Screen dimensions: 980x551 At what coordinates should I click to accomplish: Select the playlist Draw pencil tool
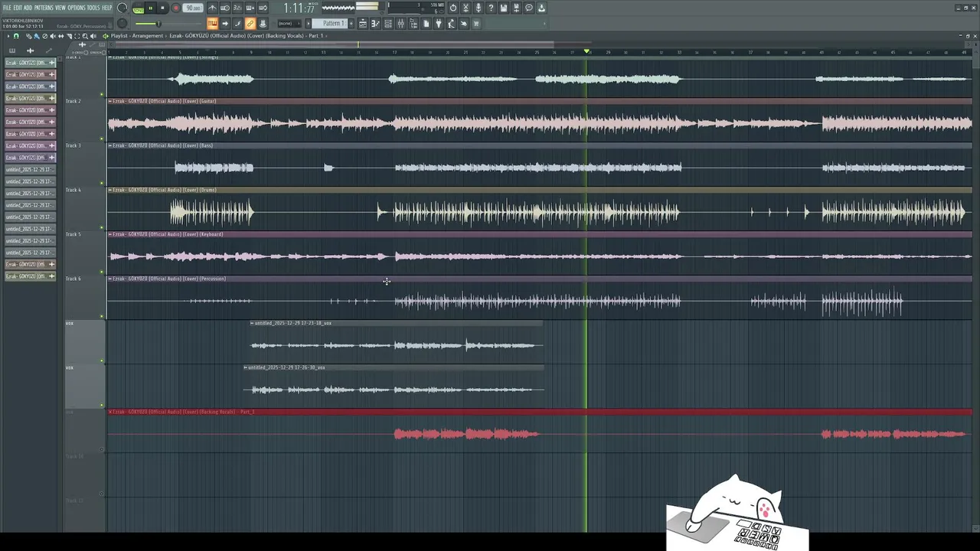click(29, 36)
